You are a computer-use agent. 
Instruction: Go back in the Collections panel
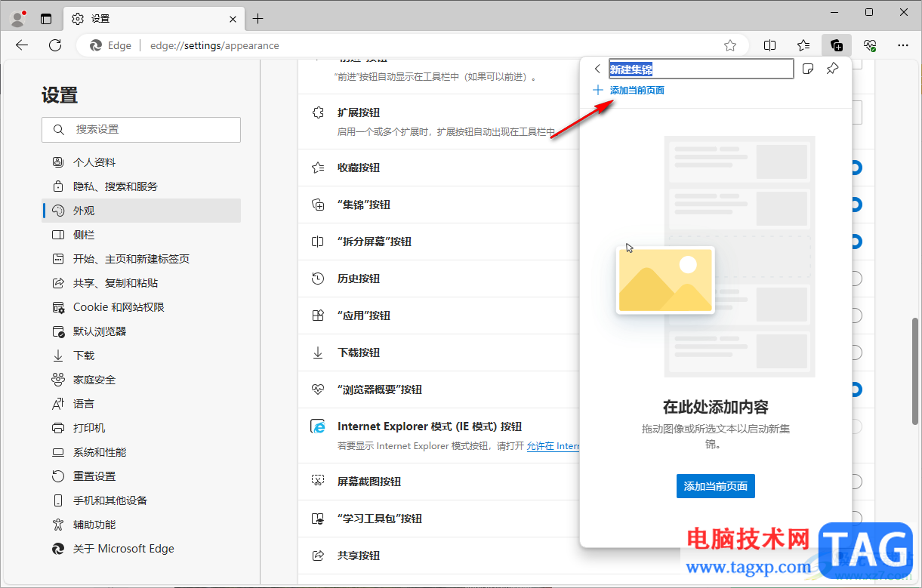click(597, 69)
